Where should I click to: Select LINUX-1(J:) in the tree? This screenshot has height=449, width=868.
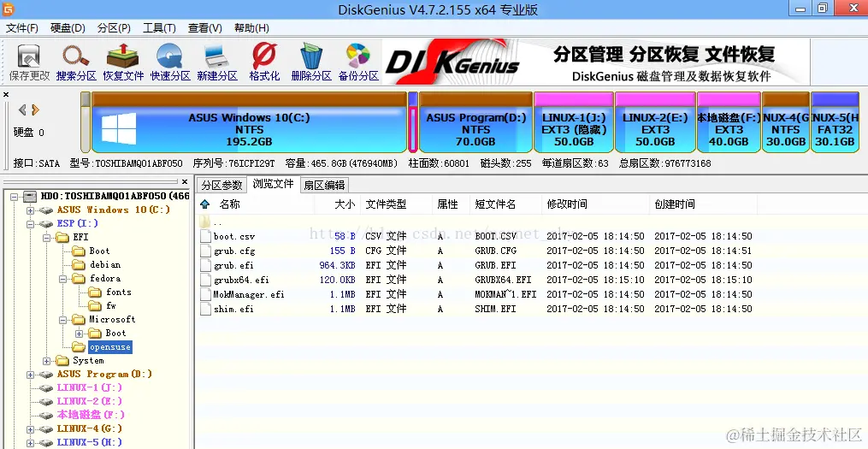(89, 387)
